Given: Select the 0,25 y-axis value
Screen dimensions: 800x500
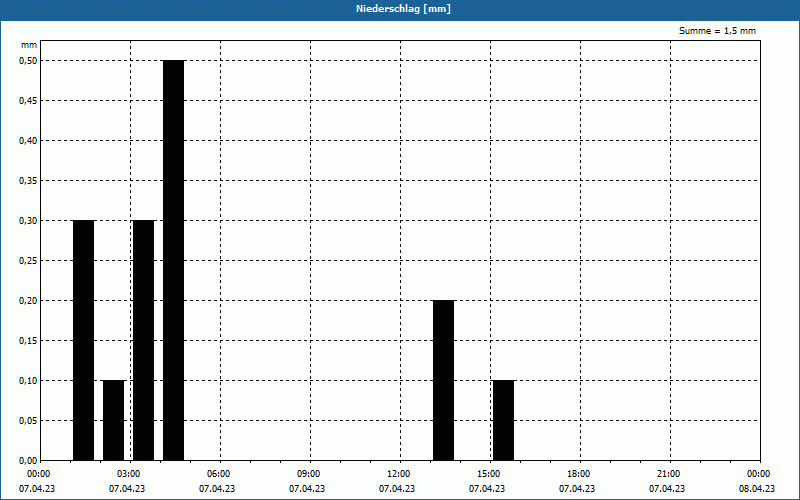Looking at the screenshot, I should (28, 261).
